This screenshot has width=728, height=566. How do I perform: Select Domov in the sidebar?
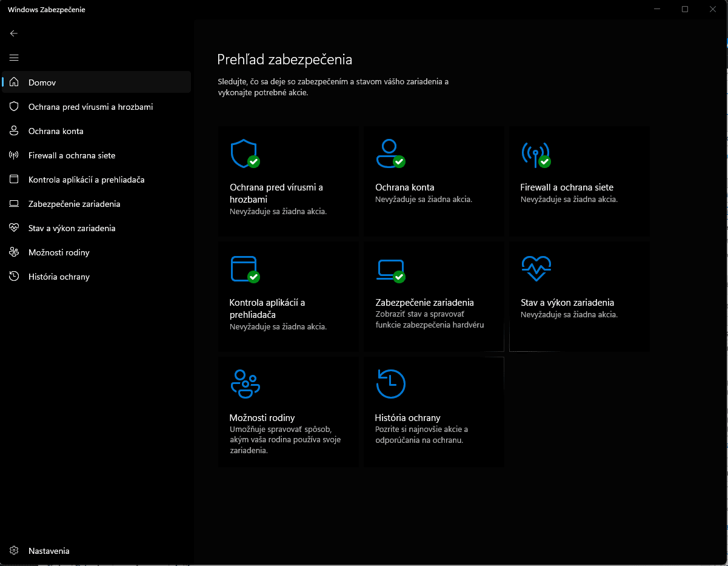pyautogui.click(x=42, y=83)
